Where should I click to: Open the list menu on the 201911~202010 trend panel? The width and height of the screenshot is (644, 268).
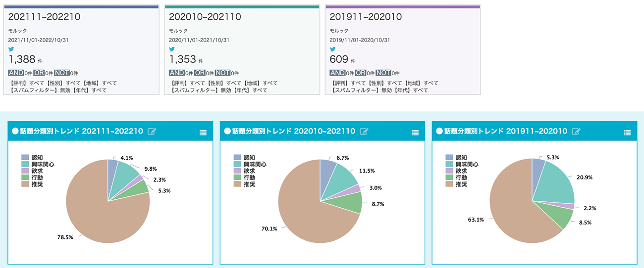627,132
